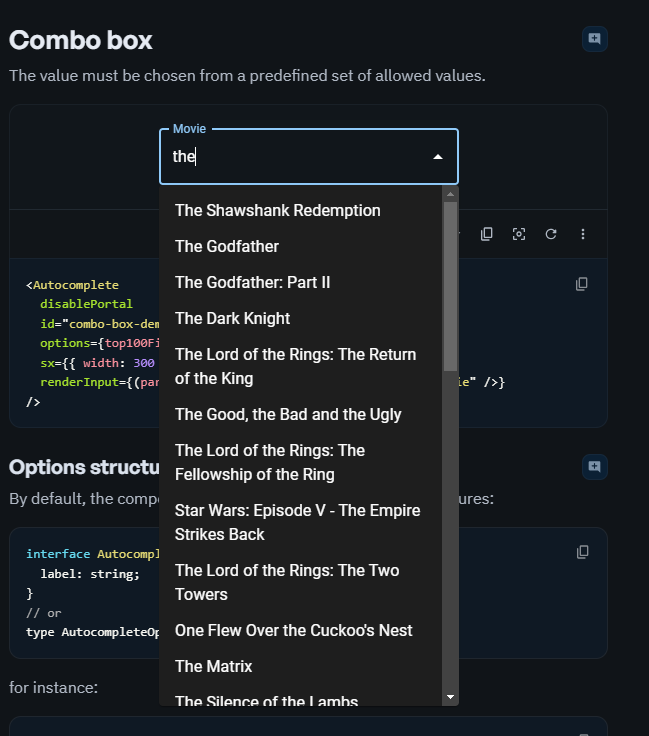Reset the demo with the refresh icon
The image size is (649, 736).
tap(551, 234)
